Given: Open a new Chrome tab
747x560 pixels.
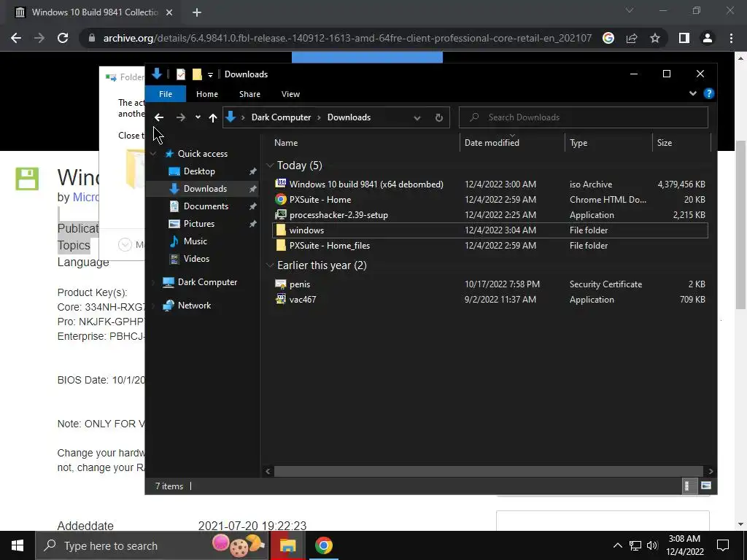Looking at the screenshot, I should (x=197, y=13).
